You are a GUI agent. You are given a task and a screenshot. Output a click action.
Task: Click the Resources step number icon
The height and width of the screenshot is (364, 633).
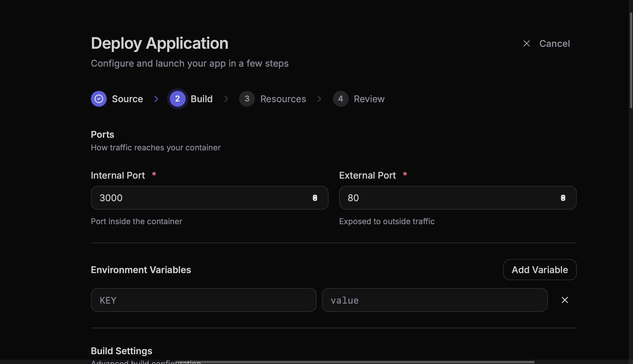(247, 99)
